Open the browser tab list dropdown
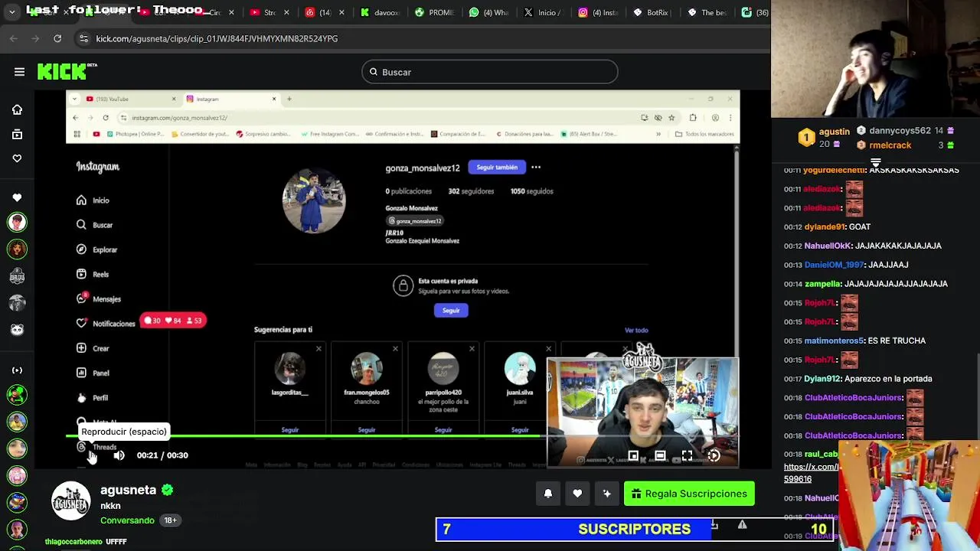This screenshot has height=551, width=980. coord(11,12)
